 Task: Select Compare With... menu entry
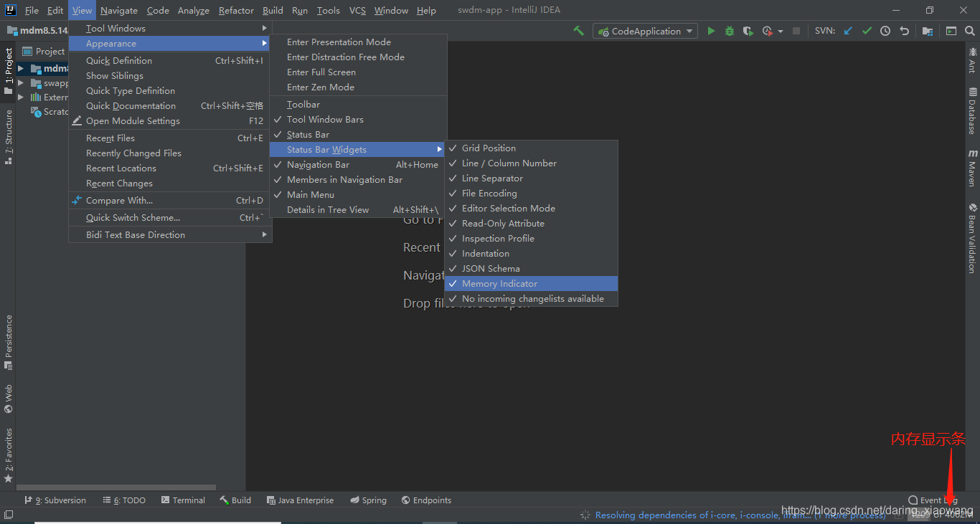click(x=170, y=201)
